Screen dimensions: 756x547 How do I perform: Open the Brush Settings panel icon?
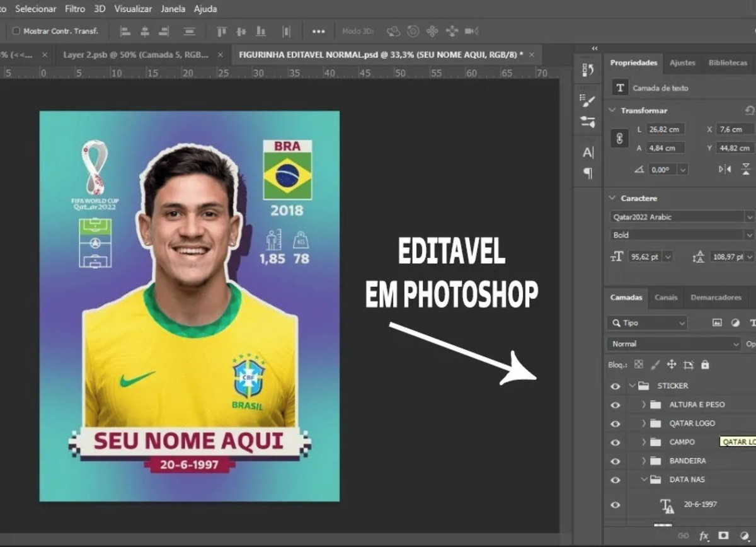pos(588,101)
